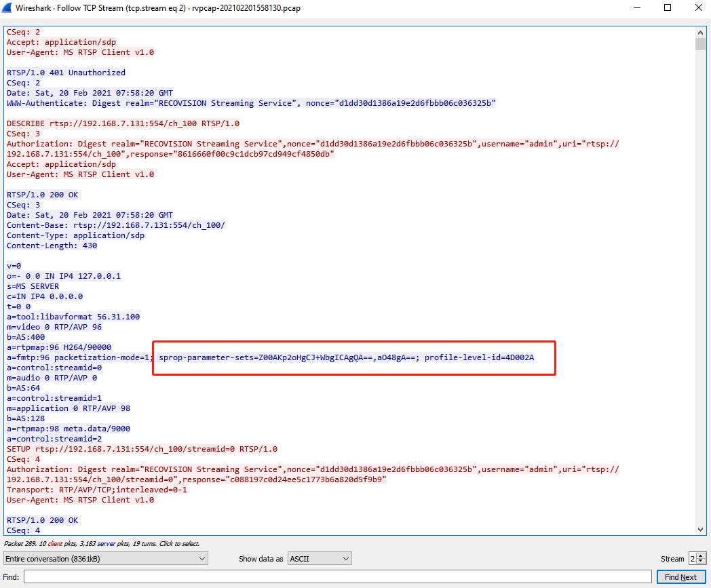
Task: Click the 'a=control:streamid=0' line
Action: coord(54,368)
